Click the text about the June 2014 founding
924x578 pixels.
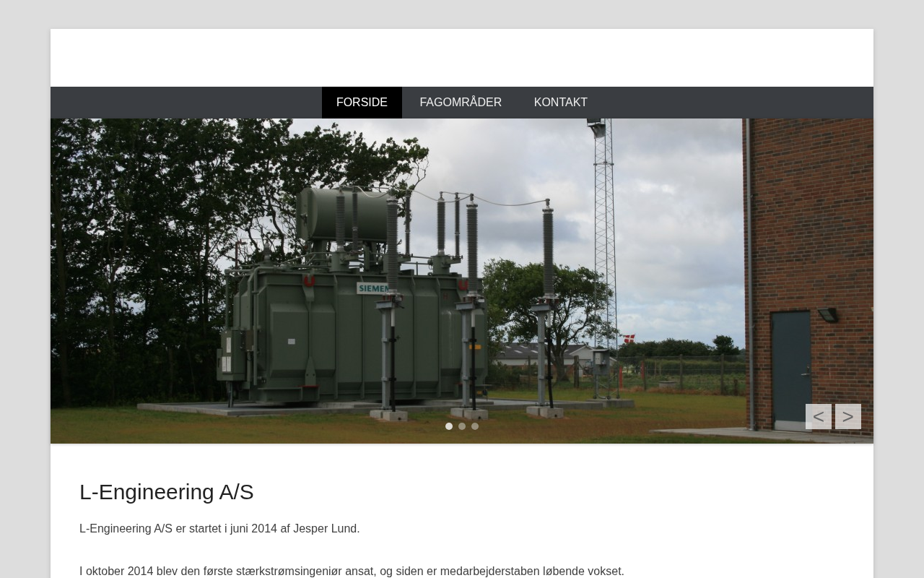(219, 529)
